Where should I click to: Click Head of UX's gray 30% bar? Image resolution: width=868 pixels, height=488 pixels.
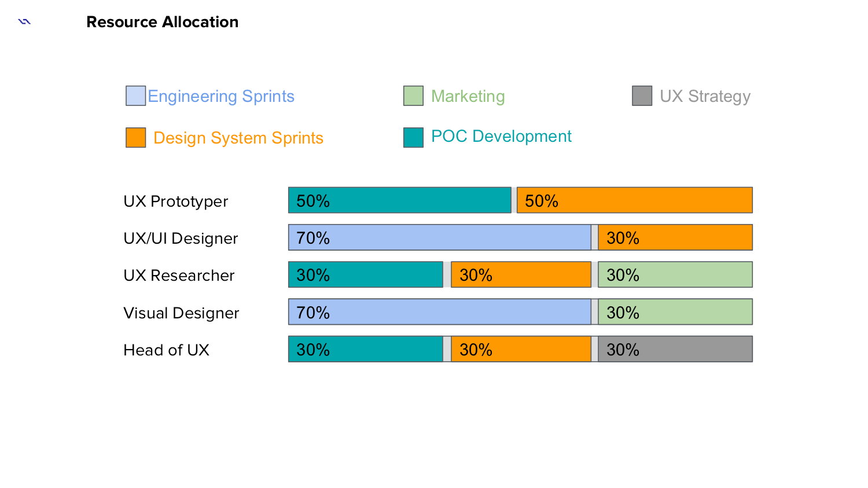pos(675,349)
